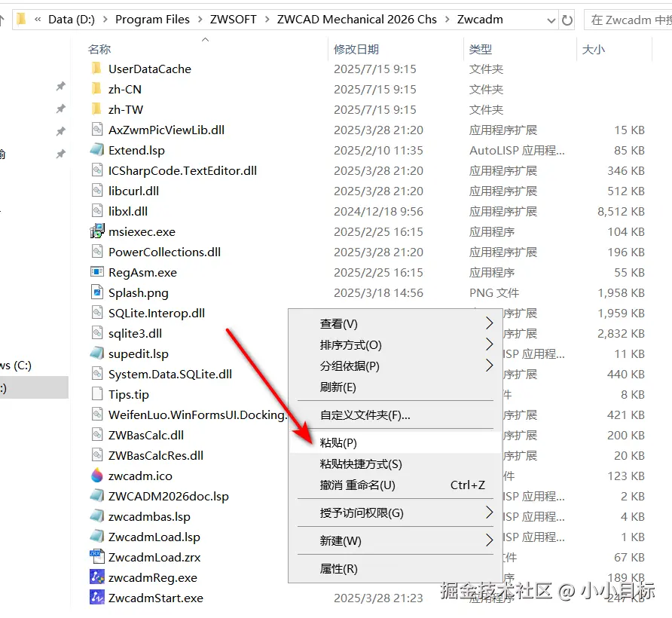Image resolution: width=672 pixels, height=618 pixels.
Task: Select the zwcadmbas.lsp file name
Action: (x=149, y=516)
